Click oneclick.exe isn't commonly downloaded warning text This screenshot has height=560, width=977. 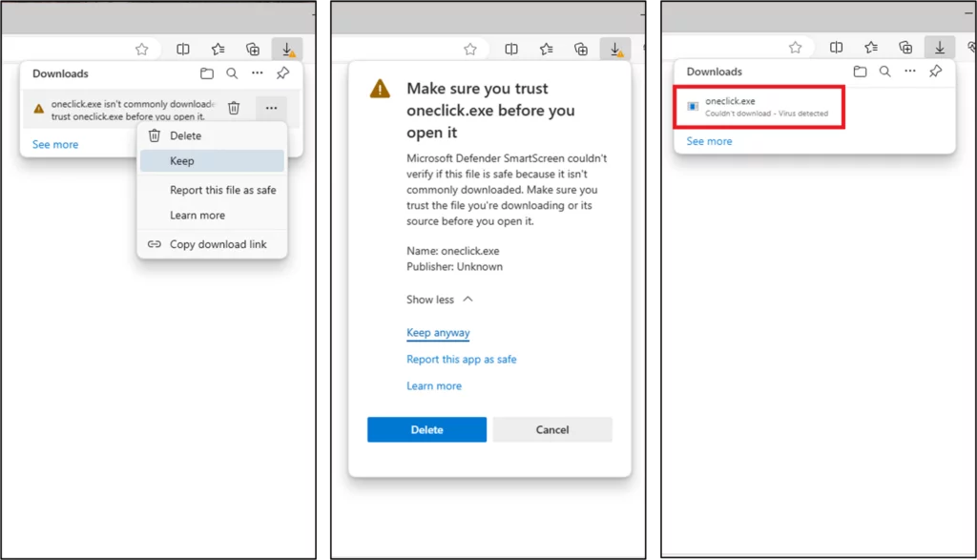(133, 111)
